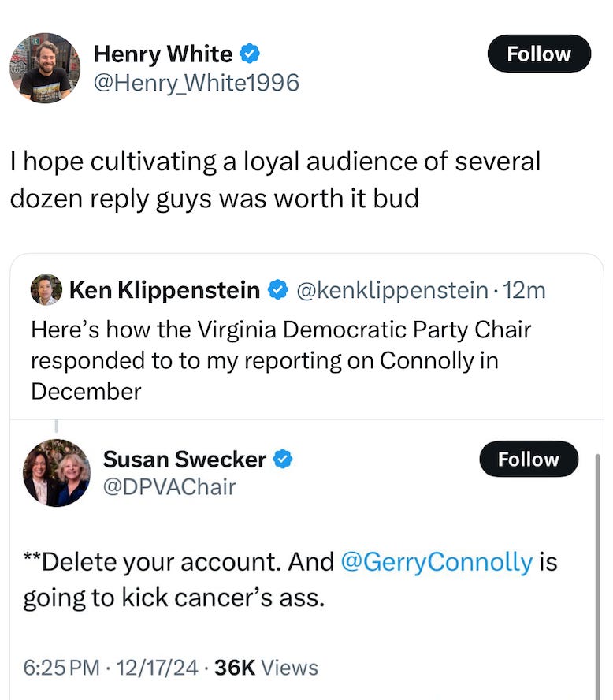Click the Susan Swecker display name
The height and width of the screenshot is (700, 613).
coord(184,459)
